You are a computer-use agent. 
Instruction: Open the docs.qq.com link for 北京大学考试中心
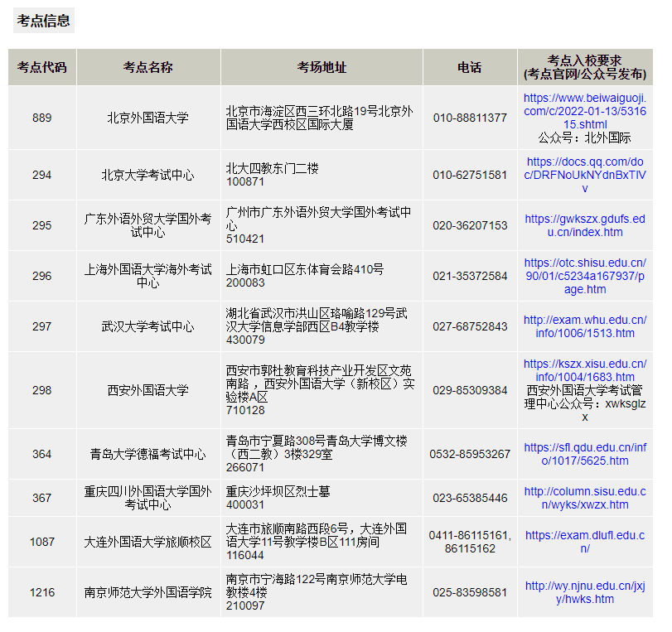[585, 175]
